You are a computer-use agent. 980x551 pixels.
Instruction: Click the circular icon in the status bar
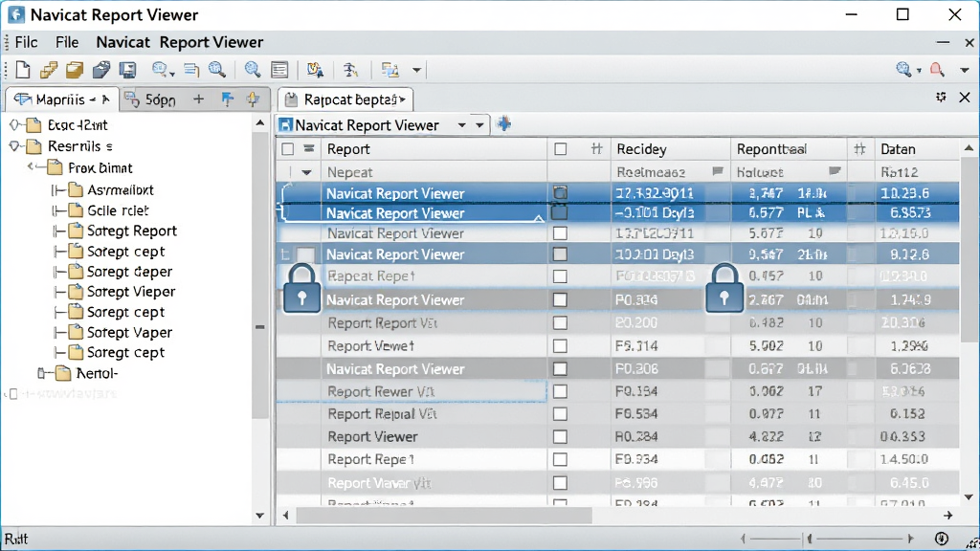click(x=942, y=539)
